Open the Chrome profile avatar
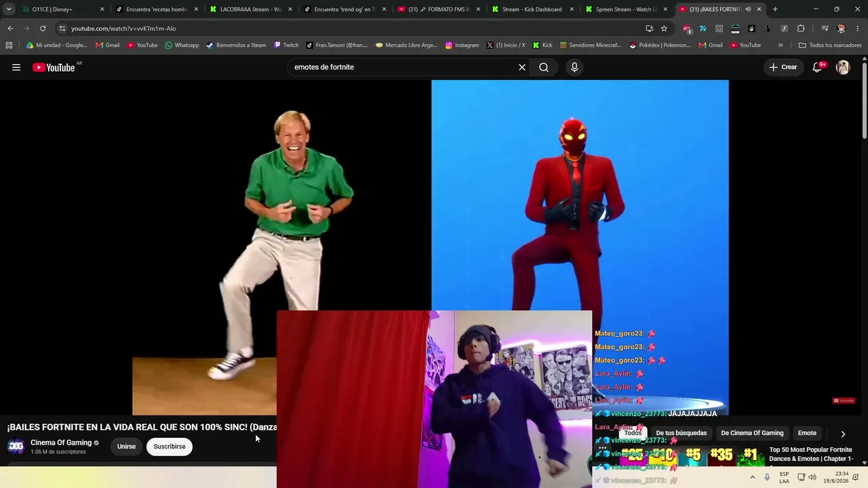Screen dimensions: 868x488 [842, 28]
